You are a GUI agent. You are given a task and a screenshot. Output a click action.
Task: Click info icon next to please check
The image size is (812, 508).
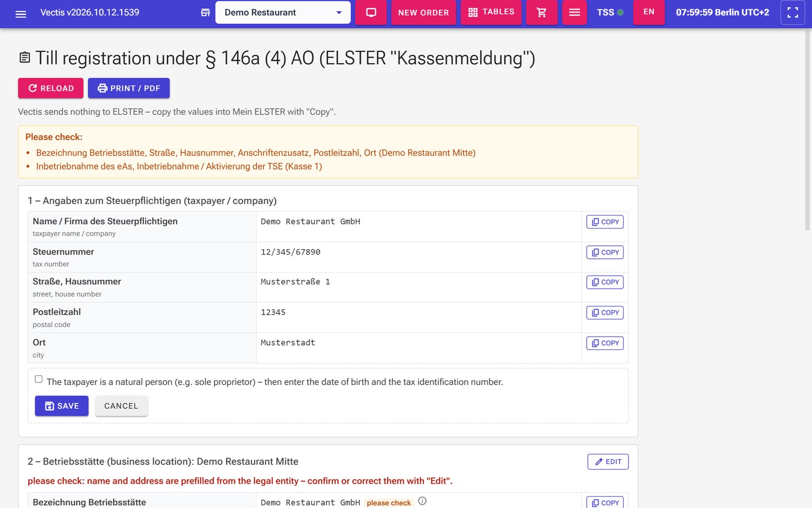coord(422,501)
